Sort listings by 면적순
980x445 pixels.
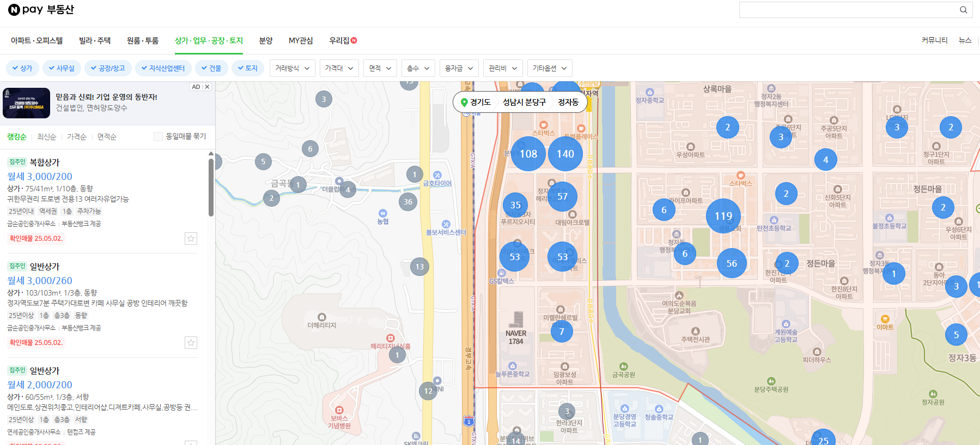point(107,137)
